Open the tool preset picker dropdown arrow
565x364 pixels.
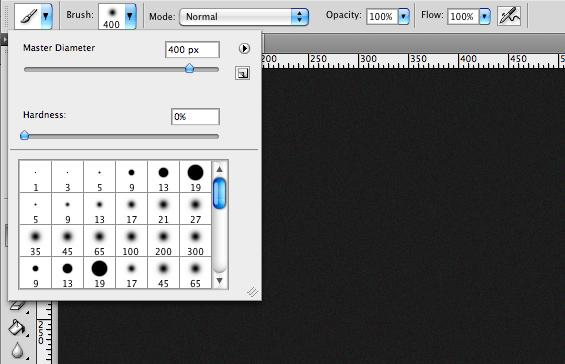(46, 16)
